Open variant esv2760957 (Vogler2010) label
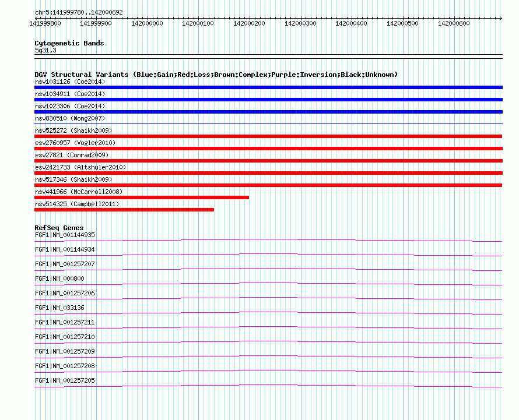The width and height of the screenshot is (519, 420). [x=75, y=143]
